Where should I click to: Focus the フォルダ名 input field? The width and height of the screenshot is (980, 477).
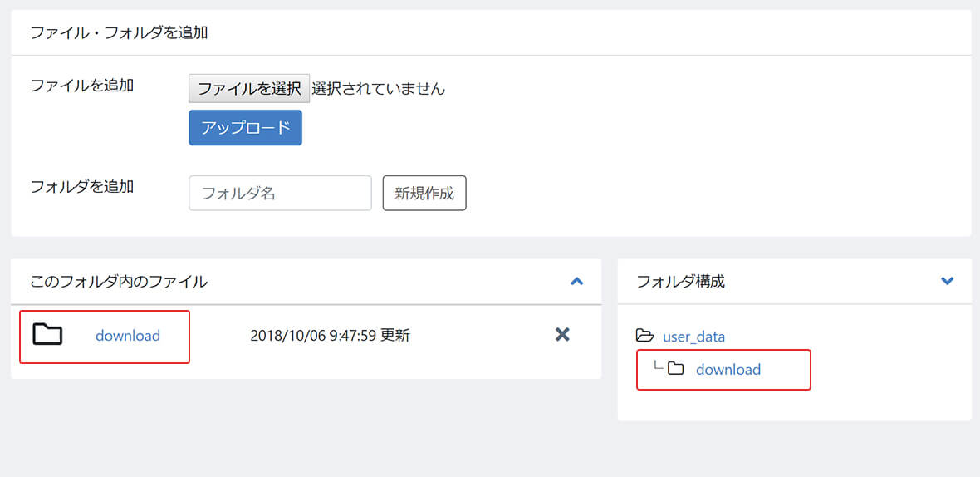(x=280, y=193)
